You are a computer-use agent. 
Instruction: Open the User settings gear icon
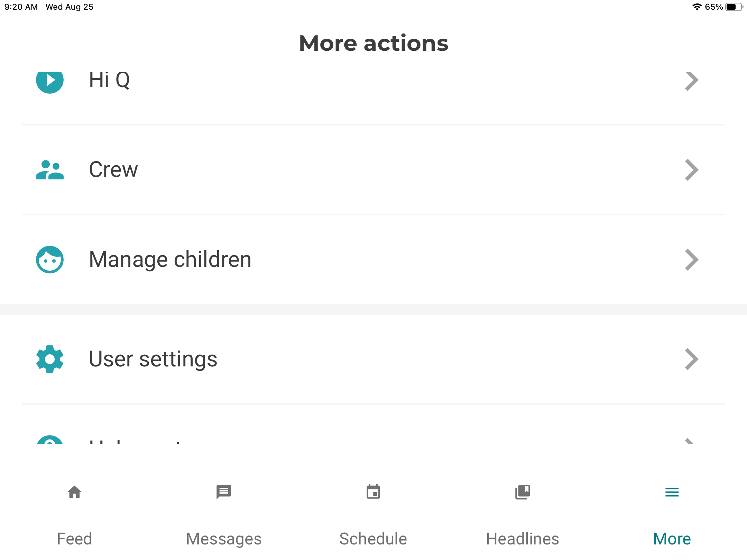point(50,359)
